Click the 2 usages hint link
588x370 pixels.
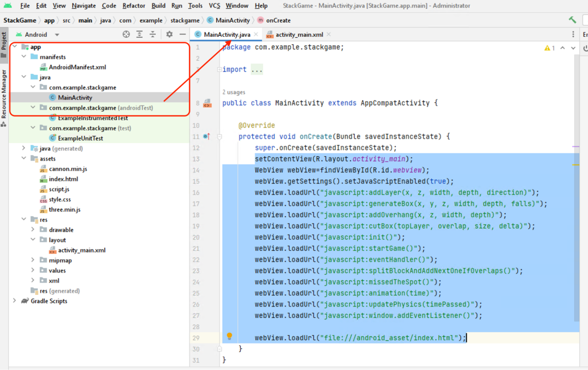click(233, 92)
